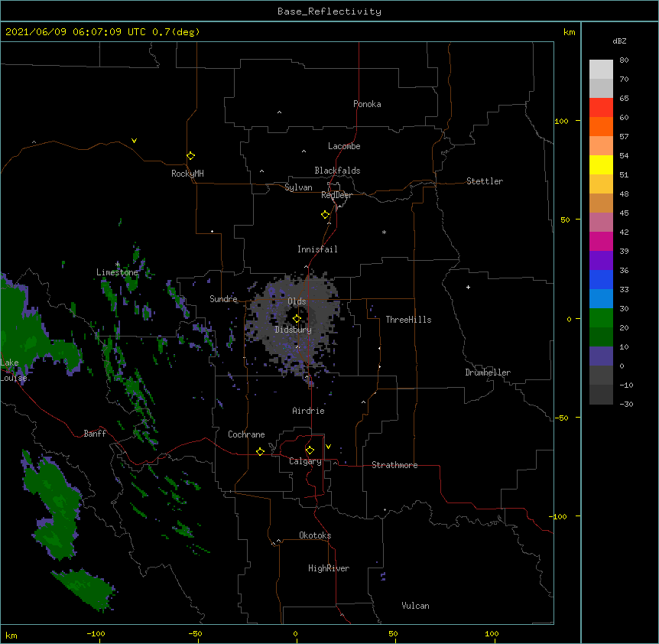659x644 pixels.
Task: Click the white plus marker north of Drumheller
Action: click(x=468, y=287)
